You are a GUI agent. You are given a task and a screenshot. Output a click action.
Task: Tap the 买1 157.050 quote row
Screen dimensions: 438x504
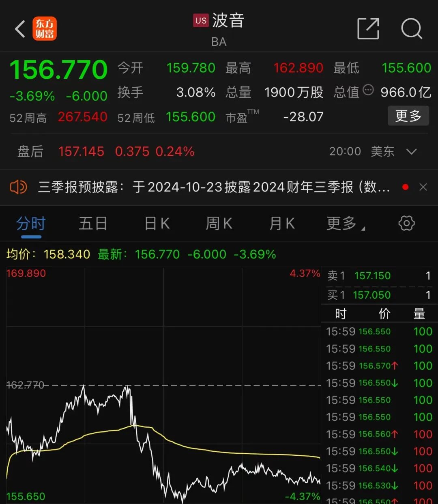click(379, 295)
